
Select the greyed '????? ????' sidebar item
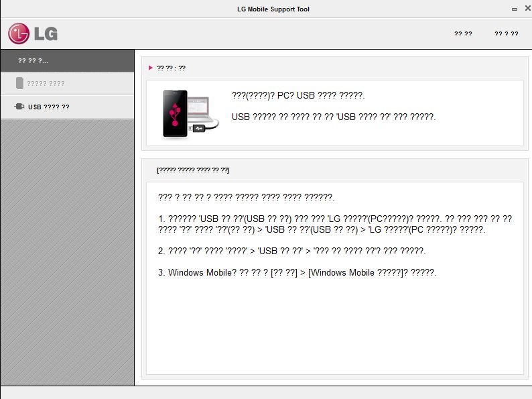67,84
